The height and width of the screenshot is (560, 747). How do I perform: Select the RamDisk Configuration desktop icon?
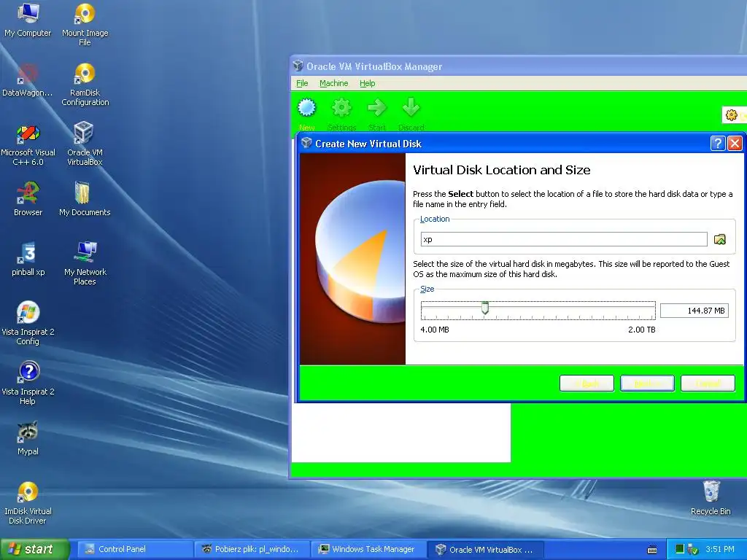tap(85, 85)
